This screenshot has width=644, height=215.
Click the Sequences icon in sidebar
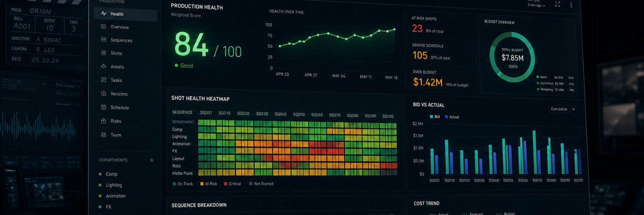coord(103,40)
